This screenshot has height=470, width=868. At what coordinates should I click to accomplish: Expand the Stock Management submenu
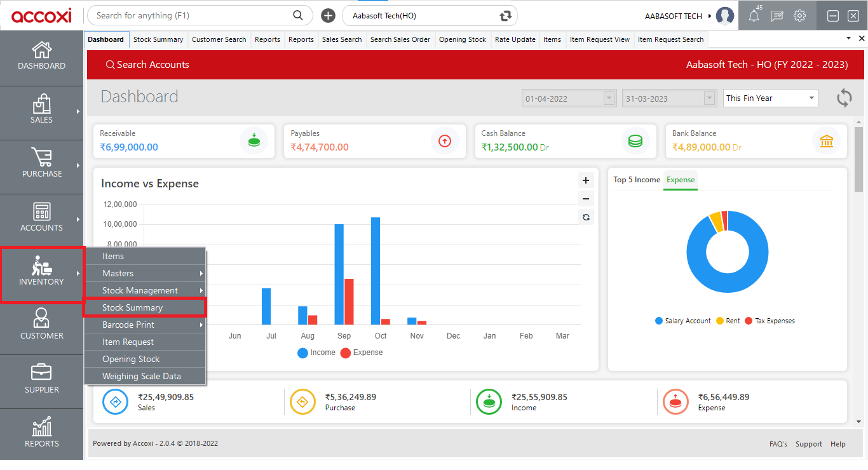[x=145, y=290]
